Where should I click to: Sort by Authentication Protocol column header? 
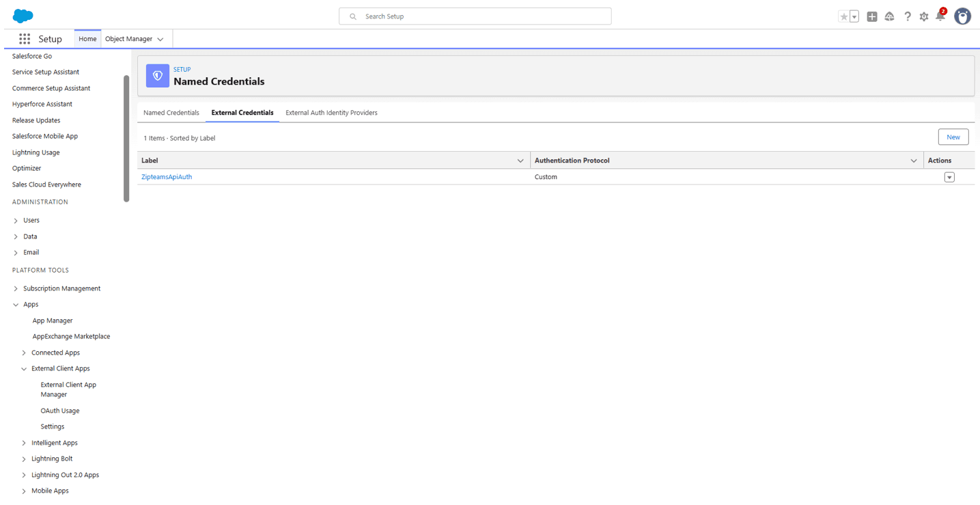[572, 161]
